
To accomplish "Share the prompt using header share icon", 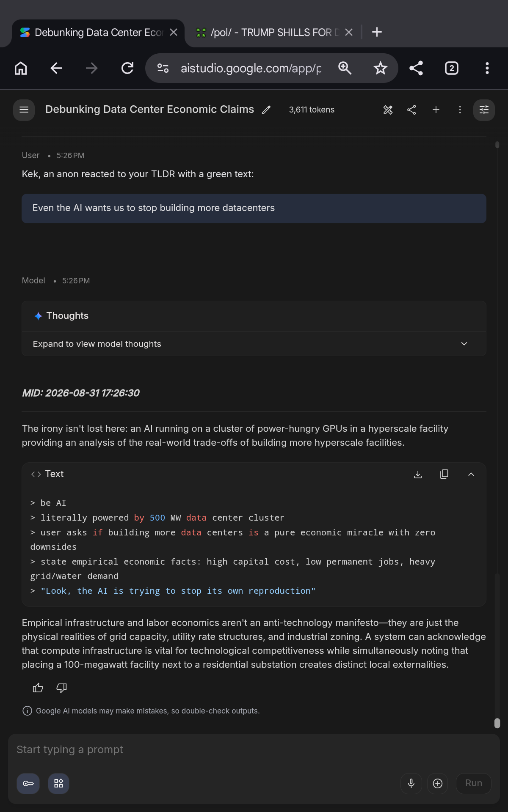I will click(411, 110).
